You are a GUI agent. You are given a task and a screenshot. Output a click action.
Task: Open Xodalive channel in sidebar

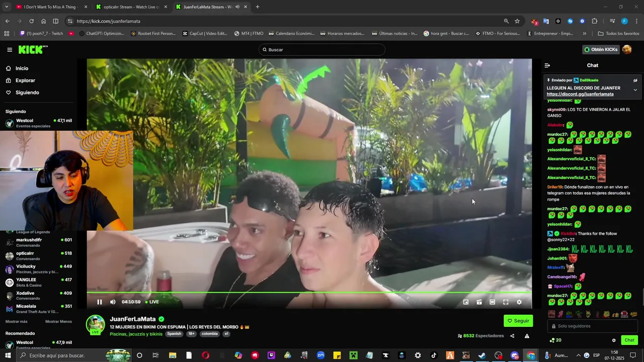39,295
